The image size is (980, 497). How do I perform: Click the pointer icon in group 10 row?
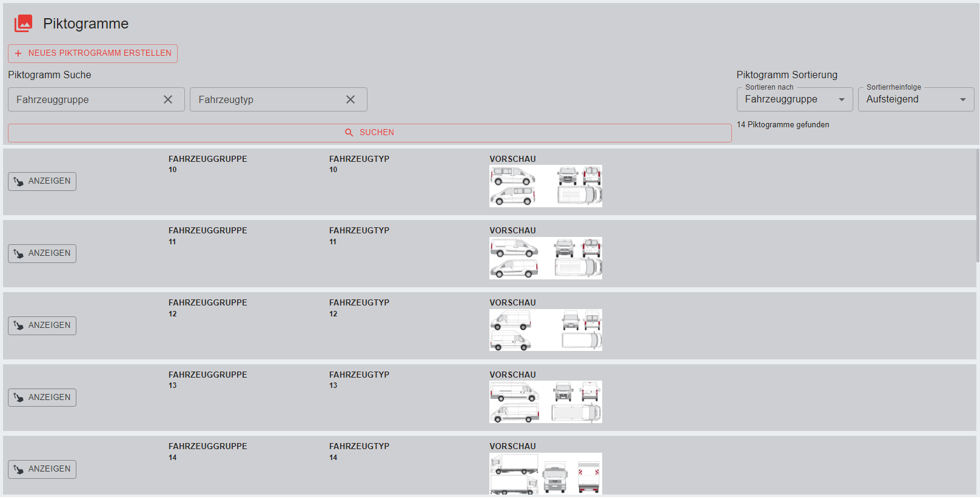(18, 181)
